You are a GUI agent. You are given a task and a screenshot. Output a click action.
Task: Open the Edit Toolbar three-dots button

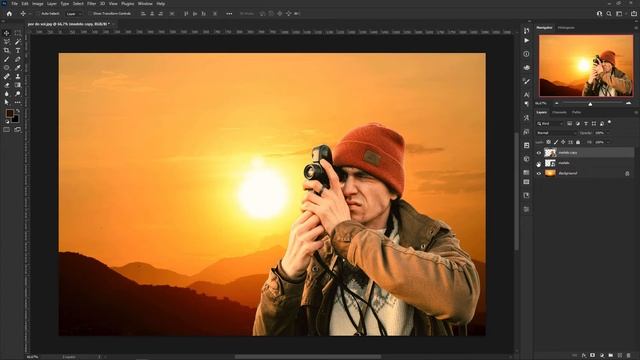click(18, 102)
